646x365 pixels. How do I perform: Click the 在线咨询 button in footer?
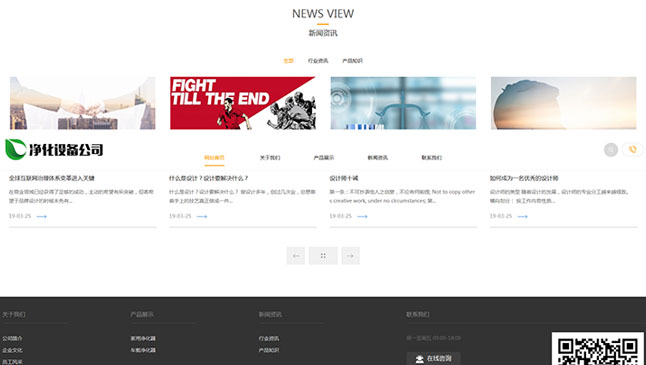[x=433, y=358]
